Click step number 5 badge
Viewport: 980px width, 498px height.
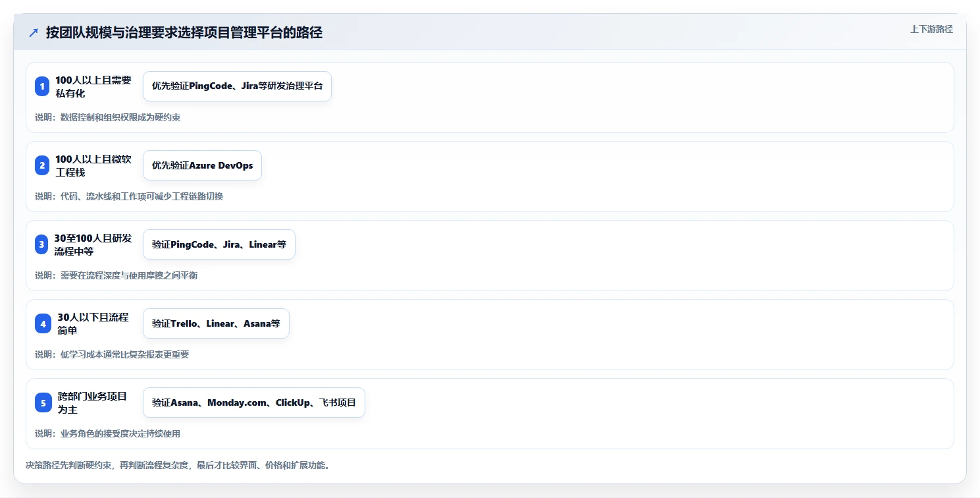pos(42,402)
